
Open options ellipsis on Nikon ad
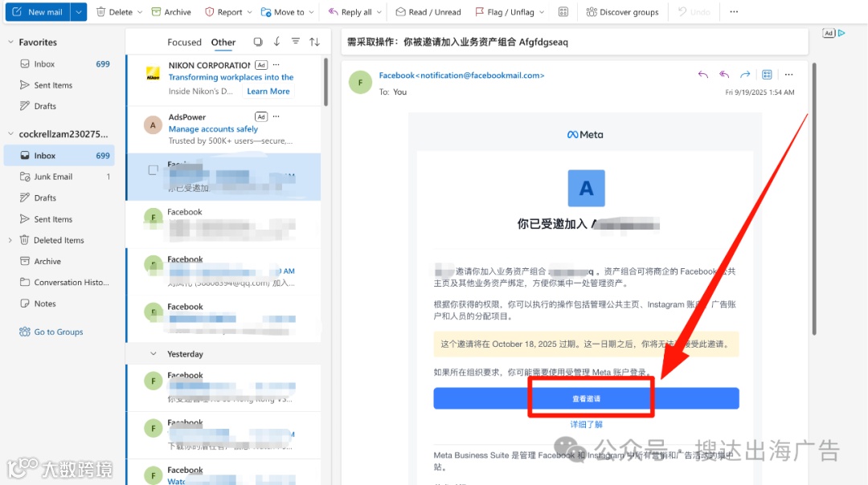[x=276, y=65]
